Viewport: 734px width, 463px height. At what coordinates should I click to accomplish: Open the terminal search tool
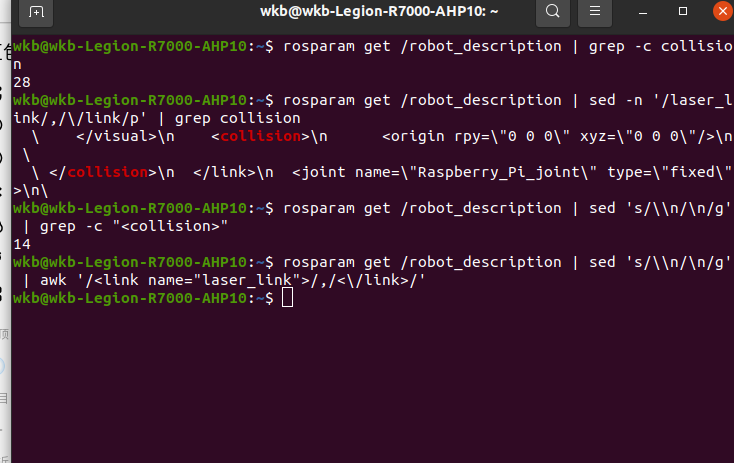[553, 11]
